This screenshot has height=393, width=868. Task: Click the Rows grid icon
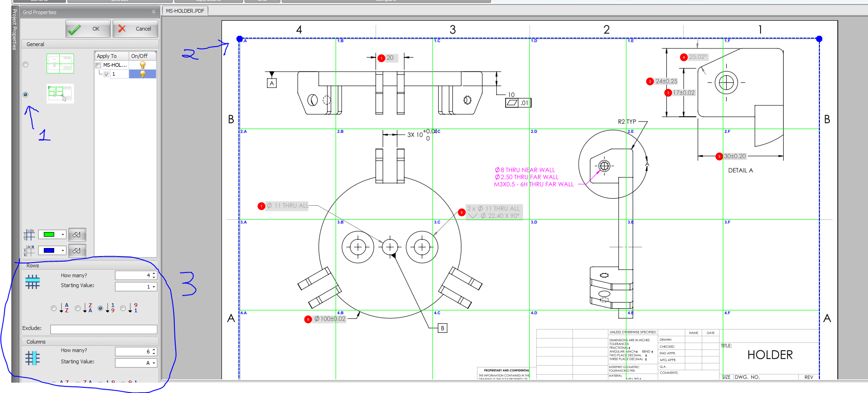pyautogui.click(x=33, y=281)
